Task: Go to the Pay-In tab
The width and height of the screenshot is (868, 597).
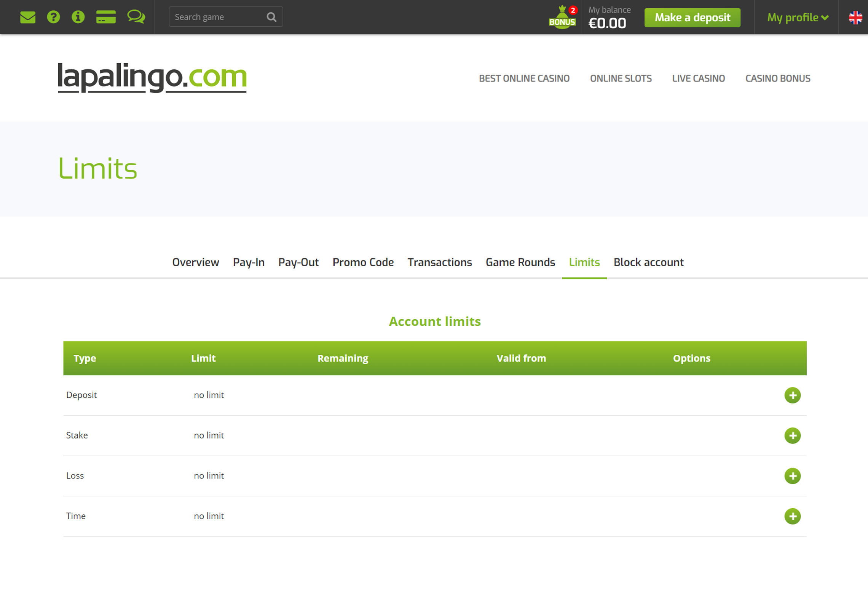Action: [x=249, y=262]
